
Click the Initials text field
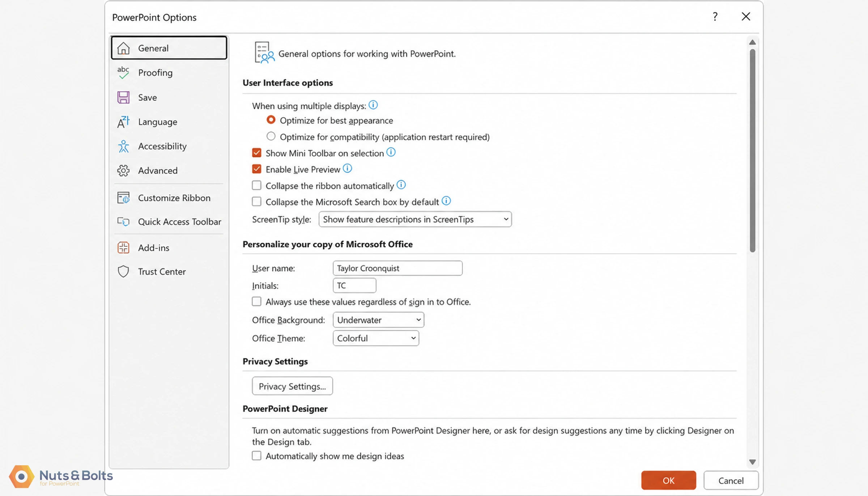pos(354,285)
